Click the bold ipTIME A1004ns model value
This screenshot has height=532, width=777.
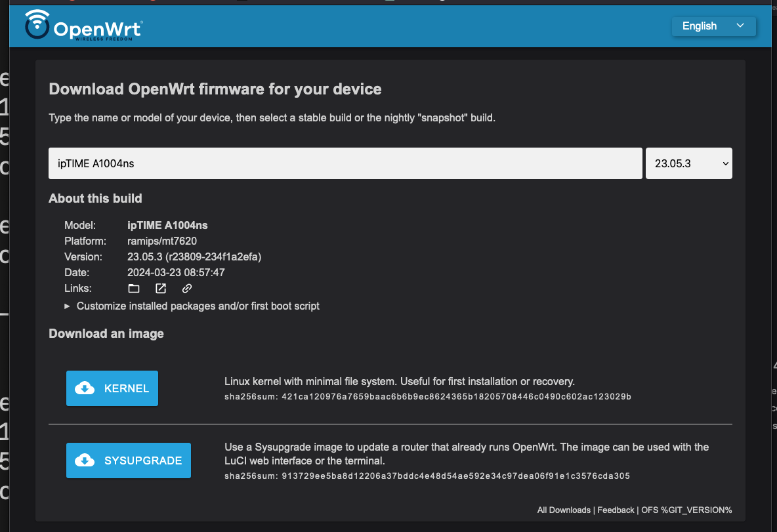(x=167, y=226)
